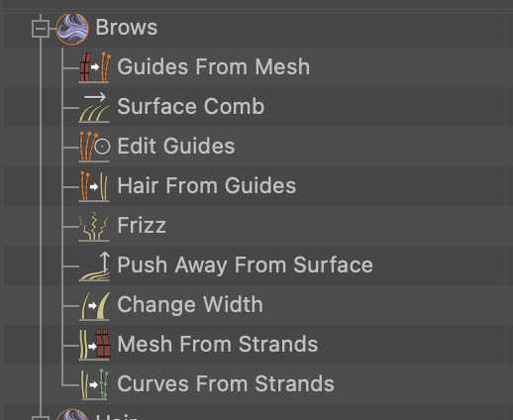
Task: Select the Edit Guides label
Action: click(x=176, y=146)
